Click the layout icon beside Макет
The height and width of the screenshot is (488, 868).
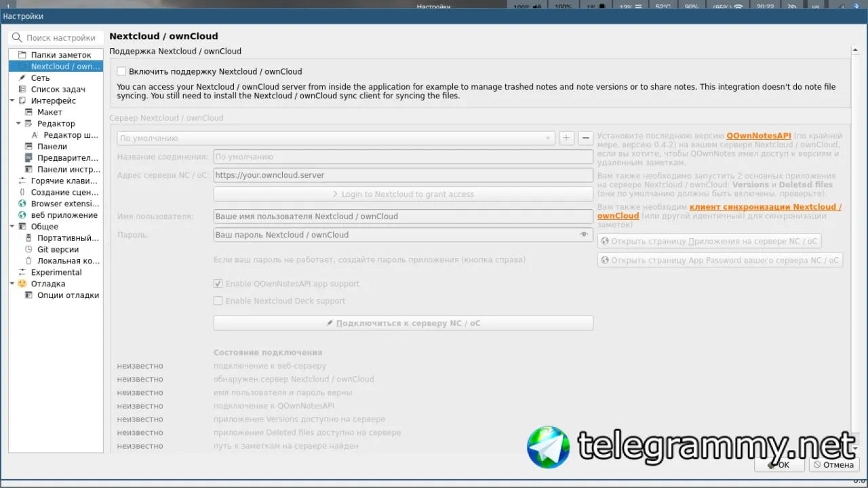coord(29,112)
